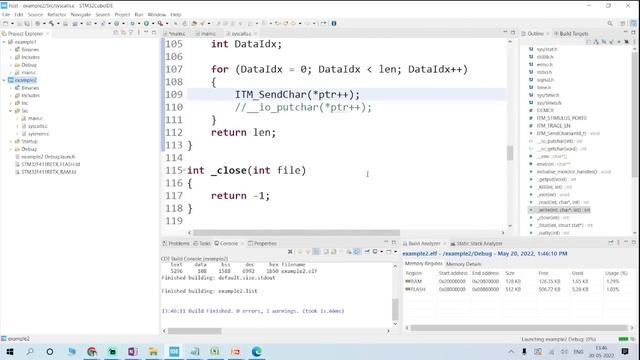Open the New Console View dropdown
The height and width of the screenshot is (360, 640).
[395, 252]
